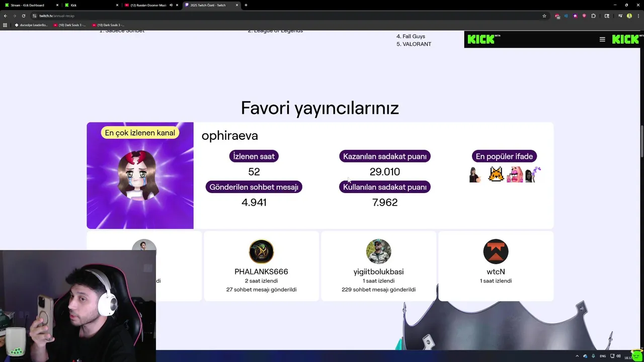This screenshot has width=644, height=362.
Task: Click the page vertical scrollbar thumb
Action: (642, 142)
